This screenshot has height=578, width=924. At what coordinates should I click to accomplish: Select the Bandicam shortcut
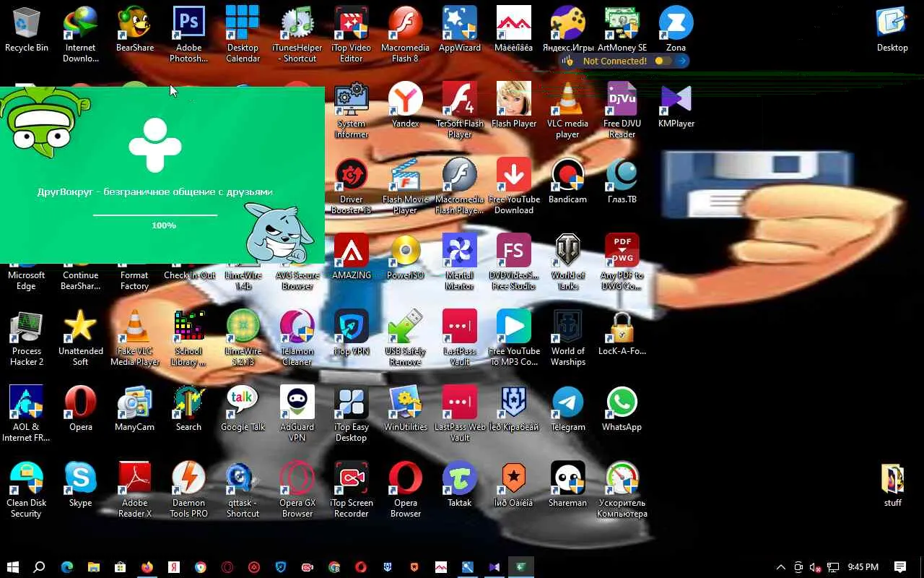coord(568,181)
